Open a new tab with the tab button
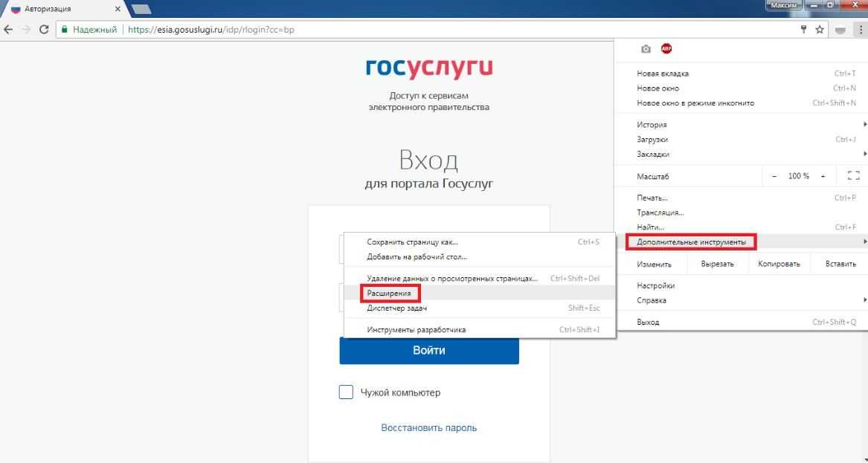Viewport: 868px width, 463px height. (141, 9)
